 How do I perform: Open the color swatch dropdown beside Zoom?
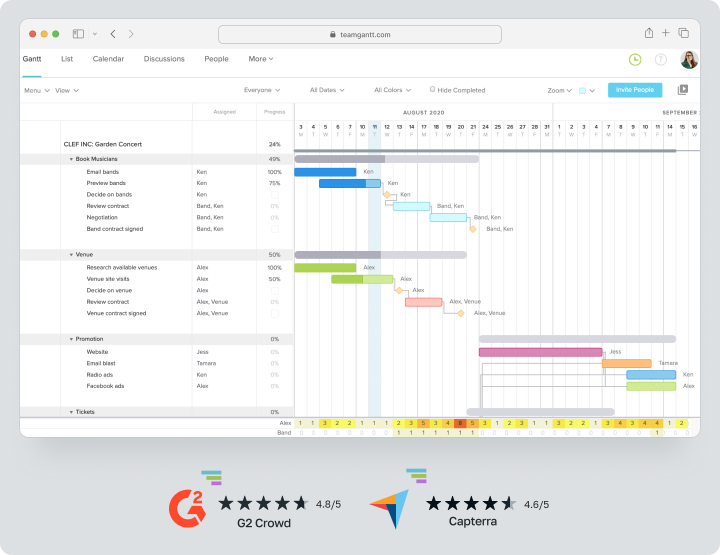(587, 90)
